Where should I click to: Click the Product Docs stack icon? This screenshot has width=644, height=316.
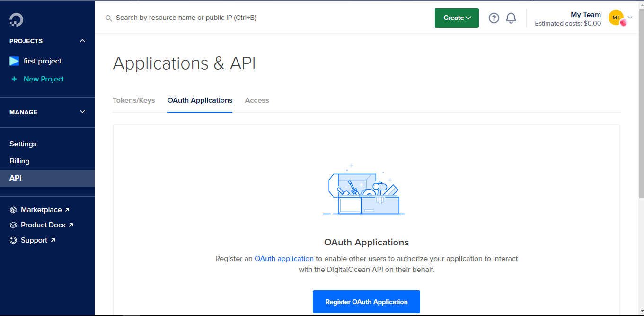coord(13,225)
